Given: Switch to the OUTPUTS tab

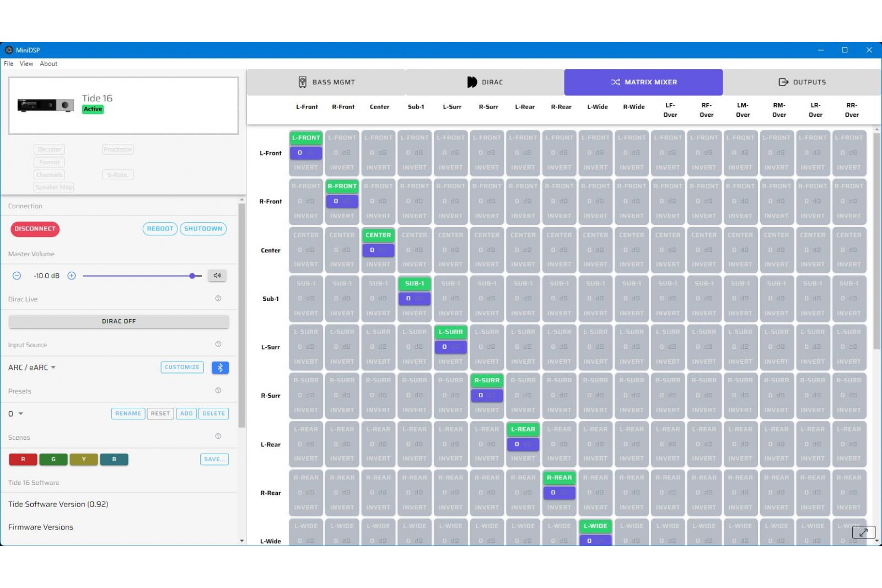Looking at the screenshot, I should pos(802,82).
